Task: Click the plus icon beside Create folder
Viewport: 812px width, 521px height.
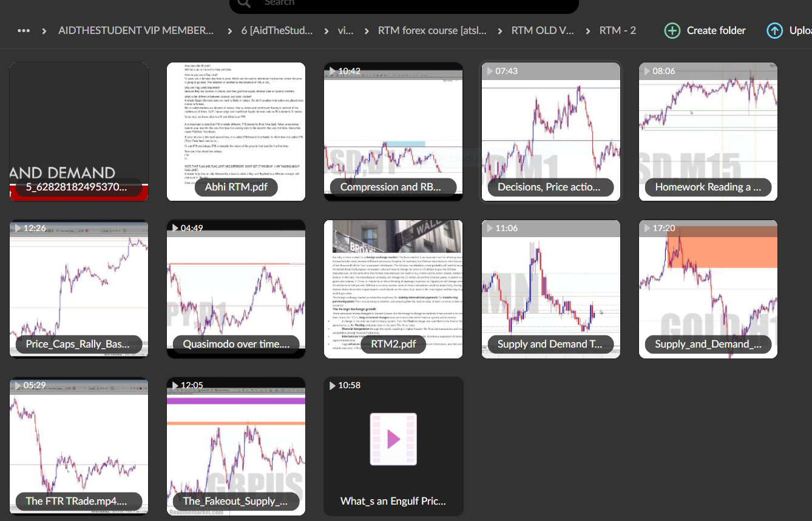Action: [672, 30]
